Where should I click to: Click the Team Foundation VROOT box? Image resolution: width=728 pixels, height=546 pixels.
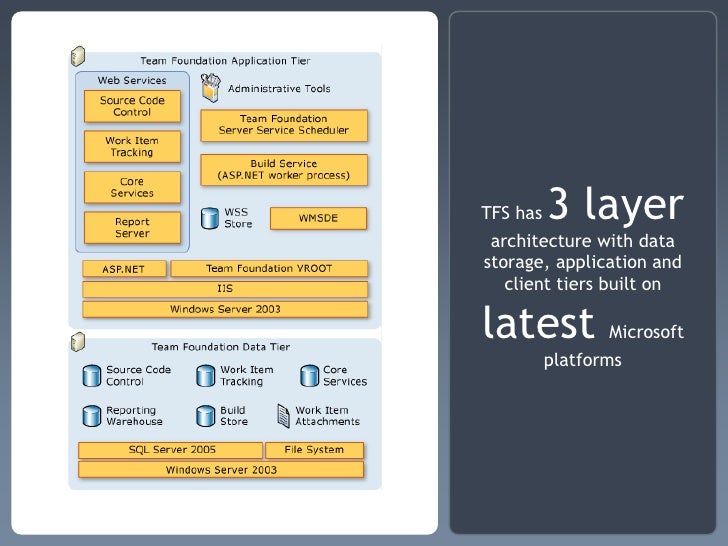[x=269, y=268]
